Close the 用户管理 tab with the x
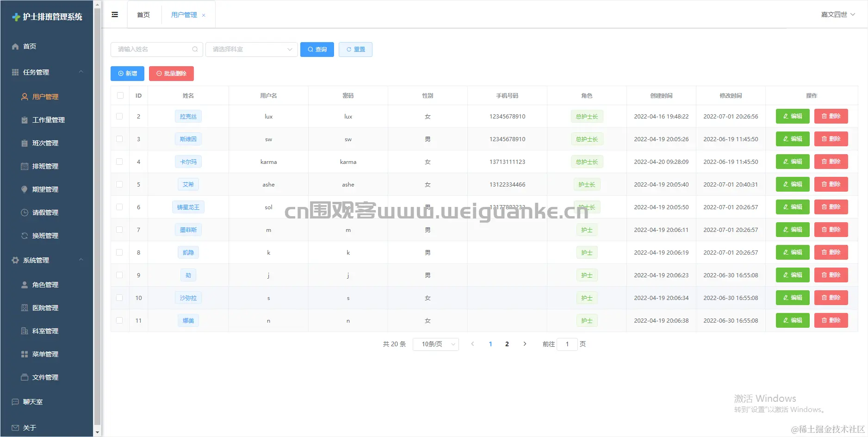Image resolution: width=868 pixels, height=437 pixels. tap(204, 15)
